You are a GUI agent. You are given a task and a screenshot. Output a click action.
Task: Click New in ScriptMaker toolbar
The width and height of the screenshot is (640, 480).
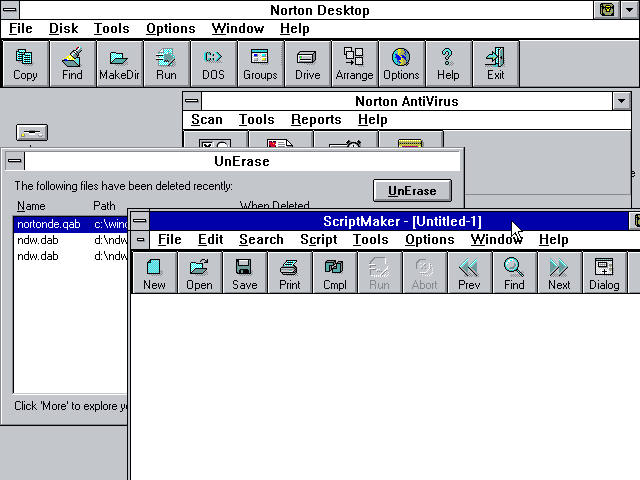[154, 272]
